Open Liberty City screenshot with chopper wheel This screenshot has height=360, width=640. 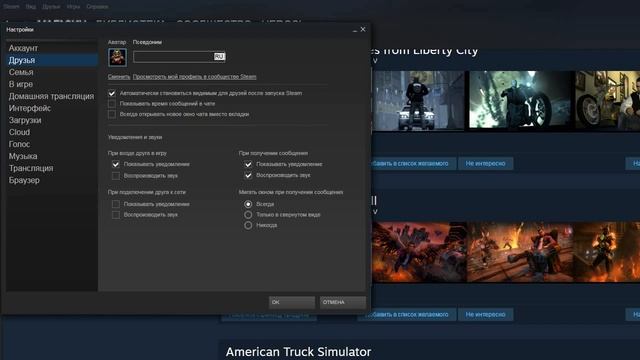point(608,100)
